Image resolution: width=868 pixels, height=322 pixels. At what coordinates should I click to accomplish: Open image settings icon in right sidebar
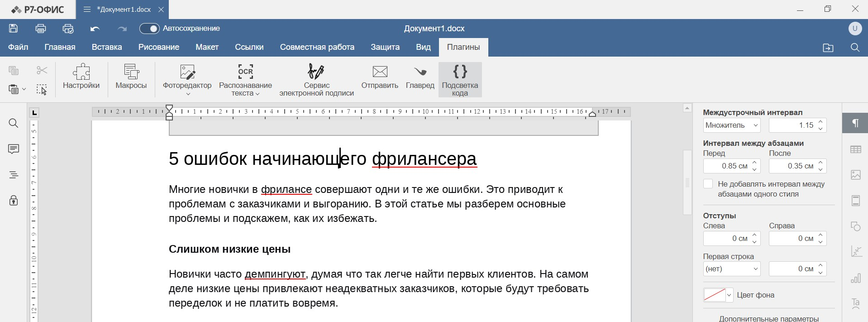tap(855, 175)
